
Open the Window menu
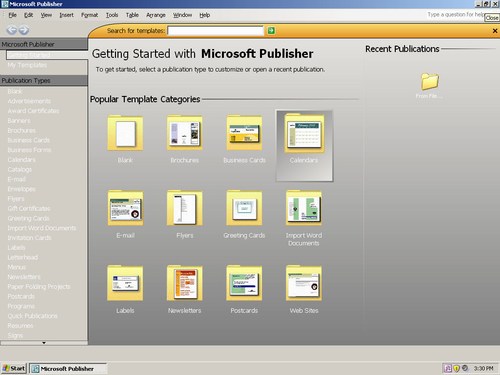pos(182,15)
